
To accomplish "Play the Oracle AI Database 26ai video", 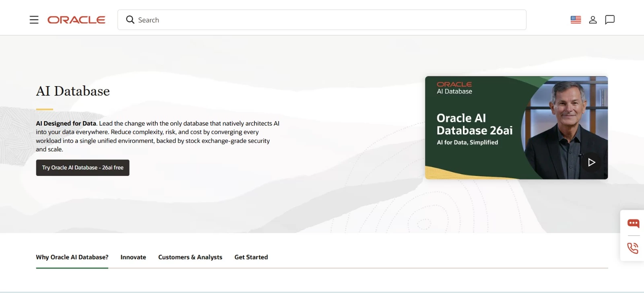I will pos(591,162).
